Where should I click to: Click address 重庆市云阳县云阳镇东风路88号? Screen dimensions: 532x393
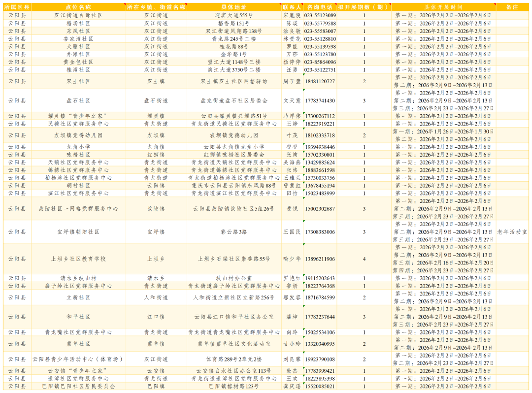234,186
